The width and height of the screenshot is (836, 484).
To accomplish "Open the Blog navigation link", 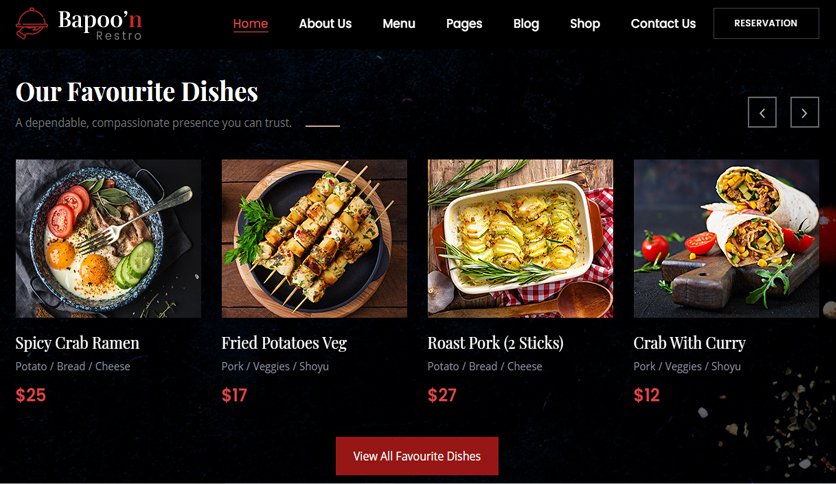I will [x=526, y=23].
